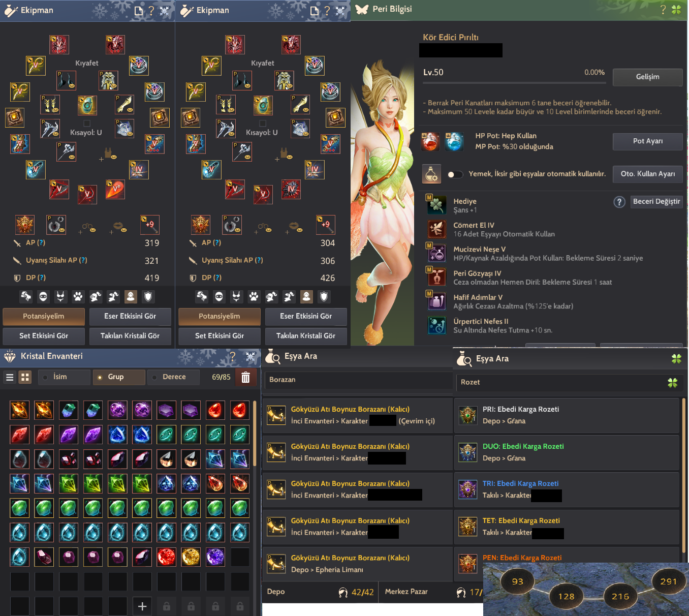Click DP (?) label in Ekipman window AP 304
The height and width of the screenshot is (616, 689).
coord(211,278)
